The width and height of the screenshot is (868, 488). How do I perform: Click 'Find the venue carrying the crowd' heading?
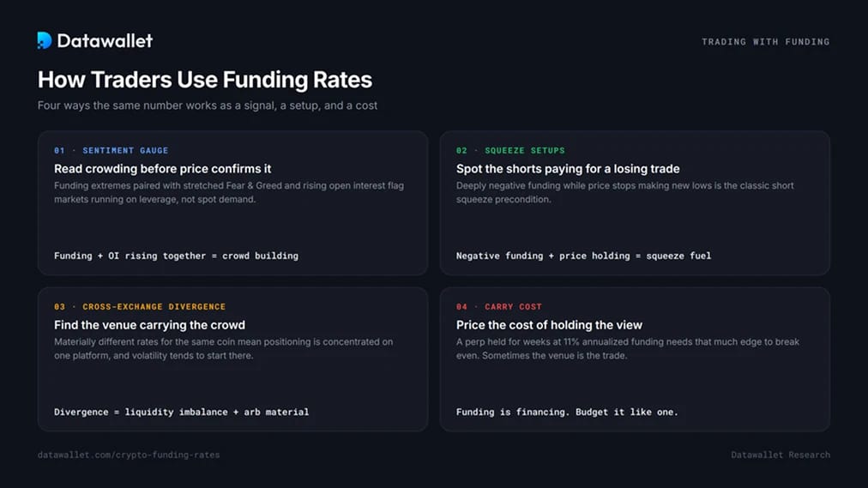click(x=149, y=325)
